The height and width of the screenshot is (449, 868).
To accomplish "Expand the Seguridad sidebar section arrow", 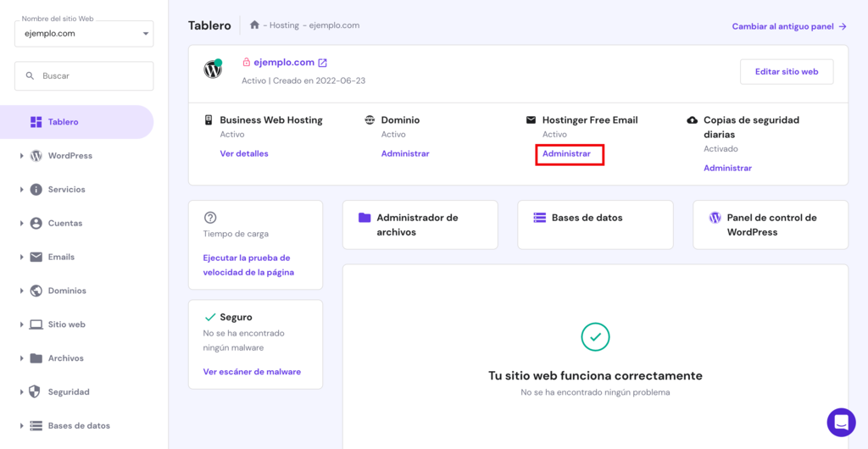I will [21, 392].
